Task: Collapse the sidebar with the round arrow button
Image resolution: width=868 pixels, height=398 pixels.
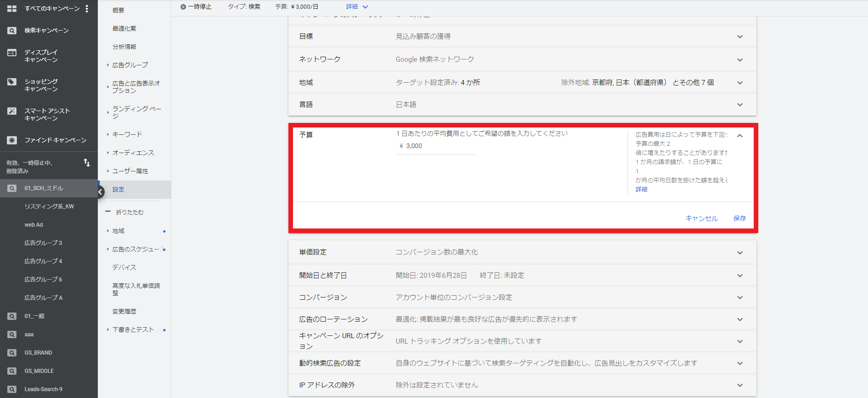Action: point(100,192)
